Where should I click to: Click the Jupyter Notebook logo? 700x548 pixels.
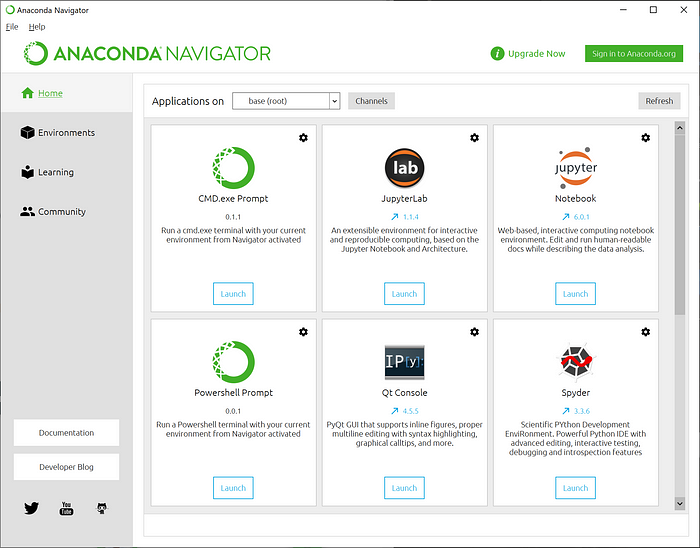[575, 168]
